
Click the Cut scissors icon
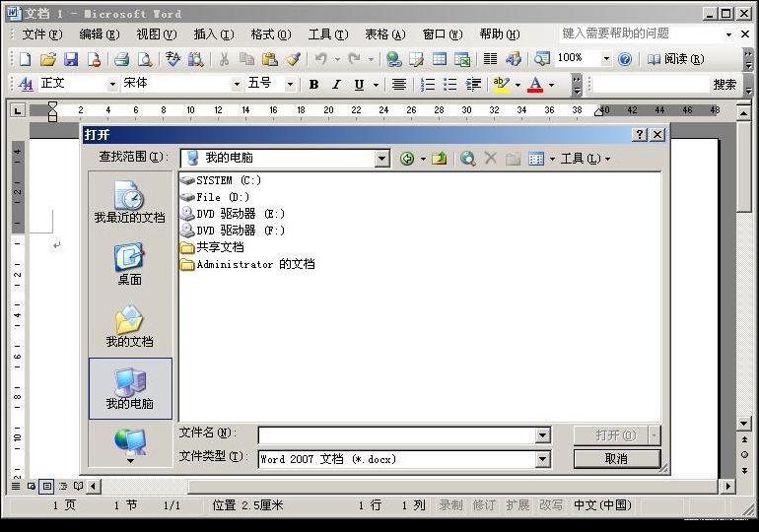[x=224, y=59]
